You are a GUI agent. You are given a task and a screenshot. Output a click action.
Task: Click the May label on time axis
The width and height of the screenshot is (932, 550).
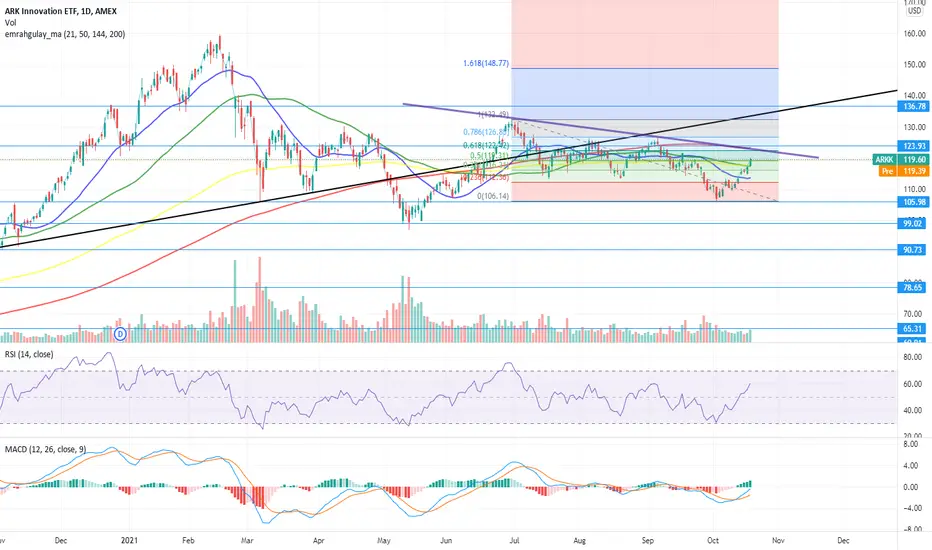[x=384, y=540]
